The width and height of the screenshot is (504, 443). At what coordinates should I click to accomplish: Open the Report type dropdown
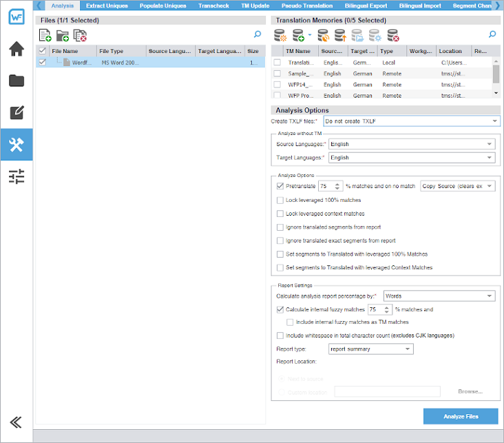(x=370, y=349)
